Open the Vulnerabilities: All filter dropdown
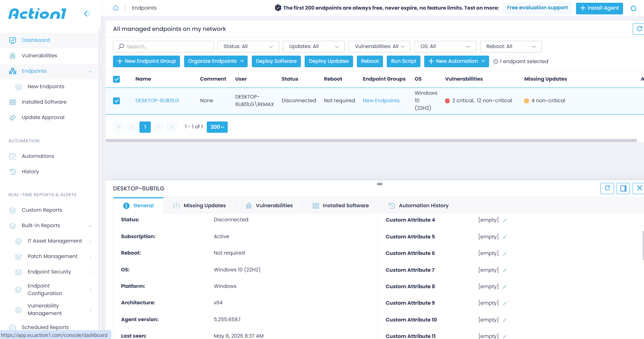 click(x=379, y=47)
